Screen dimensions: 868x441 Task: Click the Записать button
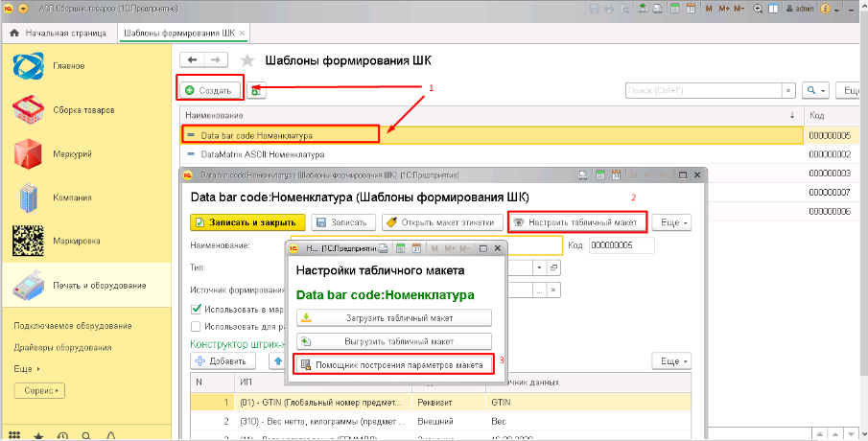click(x=343, y=222)
